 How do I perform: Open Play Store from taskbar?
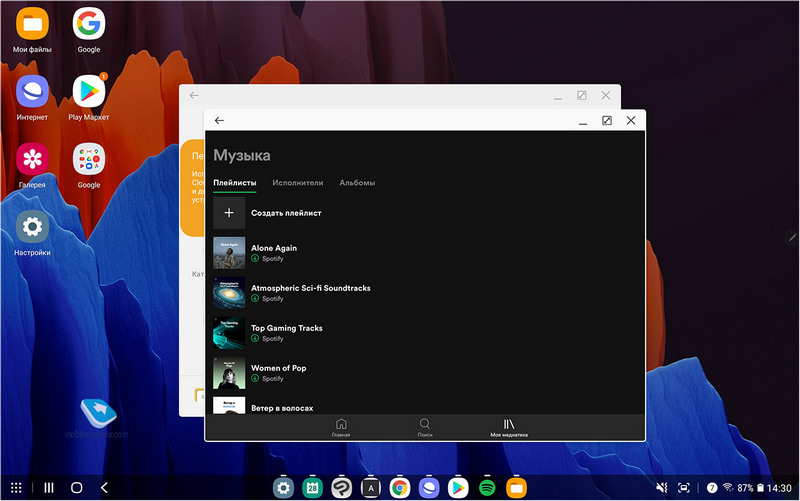pyautogui.click(x=458, y=488)
